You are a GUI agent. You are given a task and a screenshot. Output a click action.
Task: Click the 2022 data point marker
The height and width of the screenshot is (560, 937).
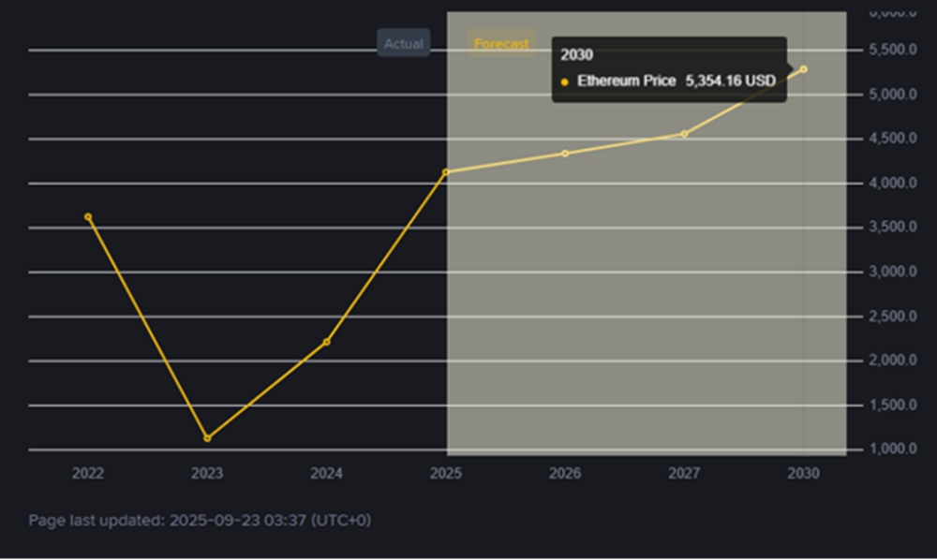(88, 216)
